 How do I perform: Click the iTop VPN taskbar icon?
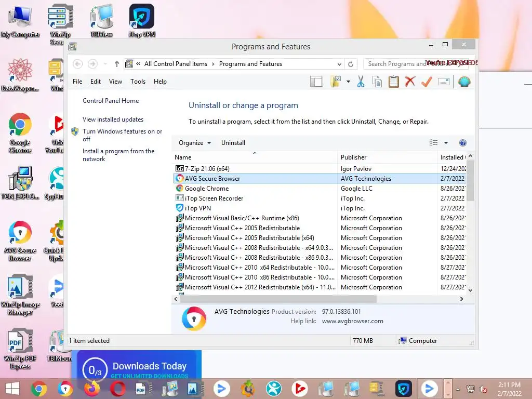pyautogui.click(x=403, y=389)
